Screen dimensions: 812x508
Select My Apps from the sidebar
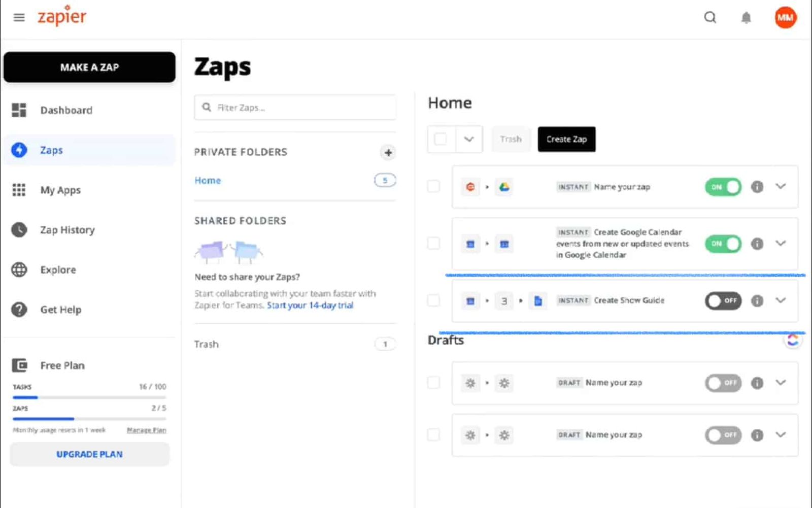coord(60,190)
